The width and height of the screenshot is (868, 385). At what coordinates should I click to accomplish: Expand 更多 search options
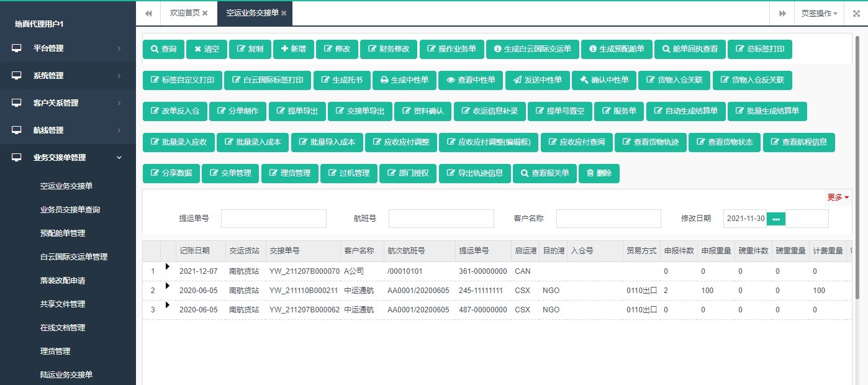tap(838, 197)
